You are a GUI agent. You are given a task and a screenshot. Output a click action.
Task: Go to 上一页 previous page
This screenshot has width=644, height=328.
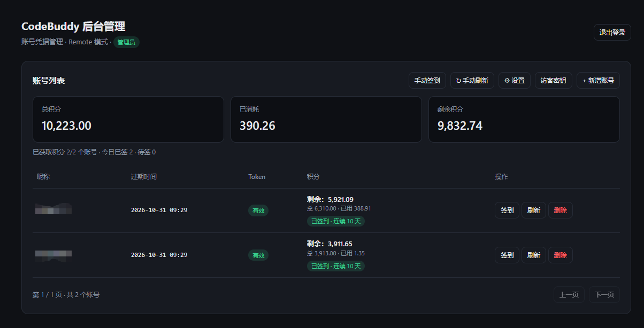point(569,294)
